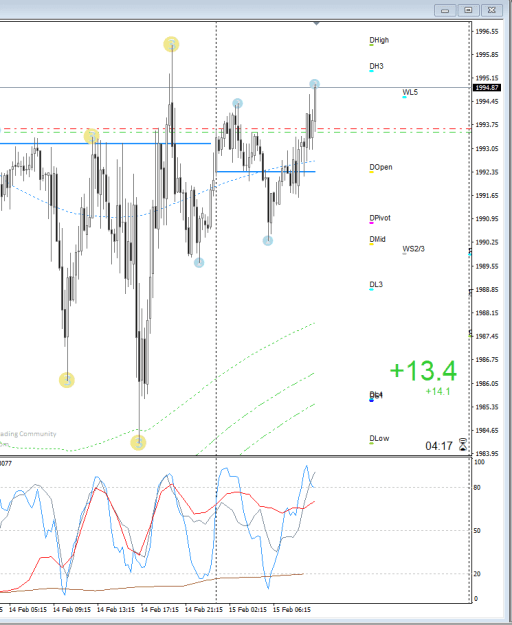Click the 14 Feb 13:15 time label
Image resolution: width=512 pixels, height=625 pixels.
(x=116, y=610)
